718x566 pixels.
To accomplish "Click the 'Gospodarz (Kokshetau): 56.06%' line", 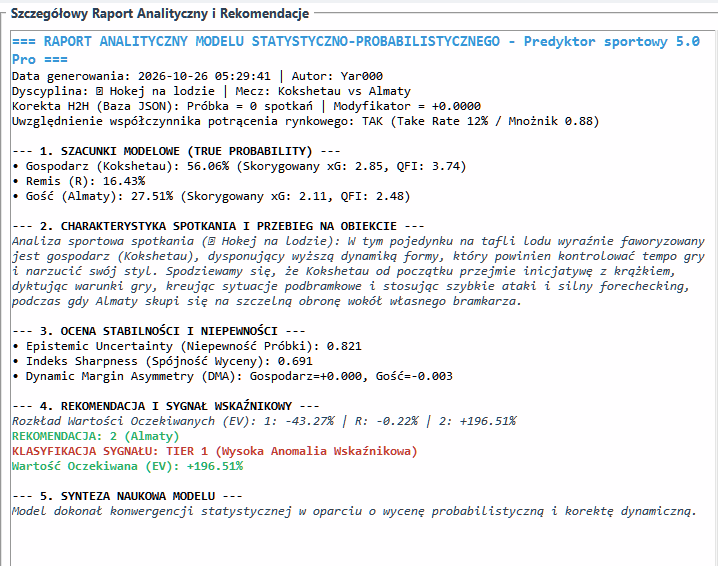I will pyautogui.click(x=239, y=166).
